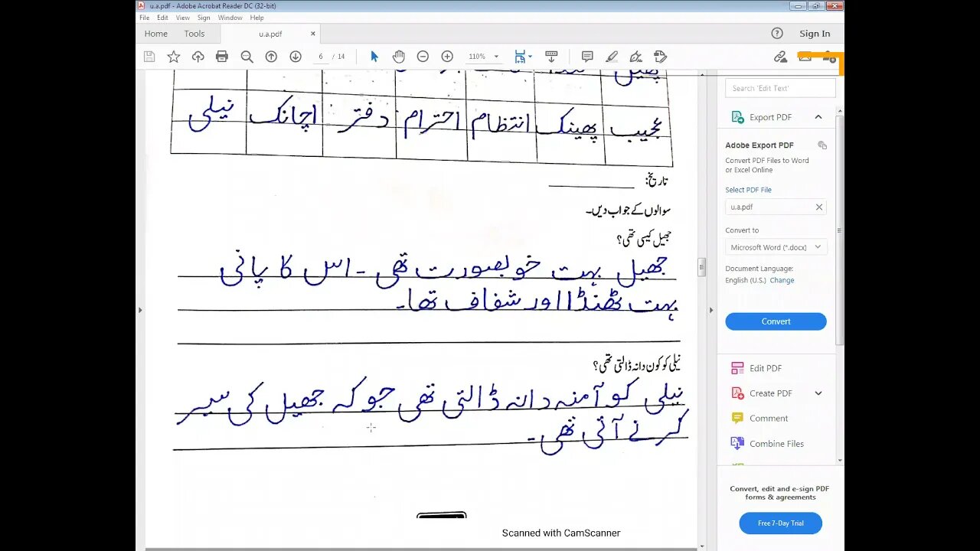Viewport: 980px width, 551px height.
Task: Click the current page number field
Action: pos(322,57)
